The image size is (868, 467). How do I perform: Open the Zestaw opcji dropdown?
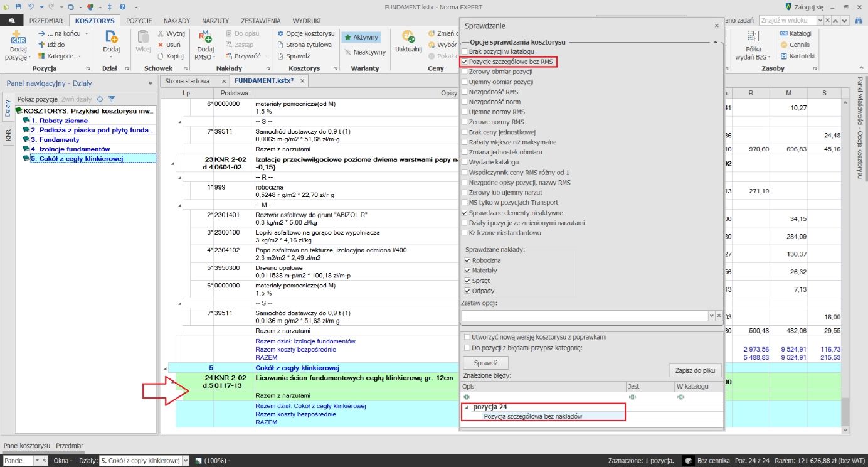711,316
